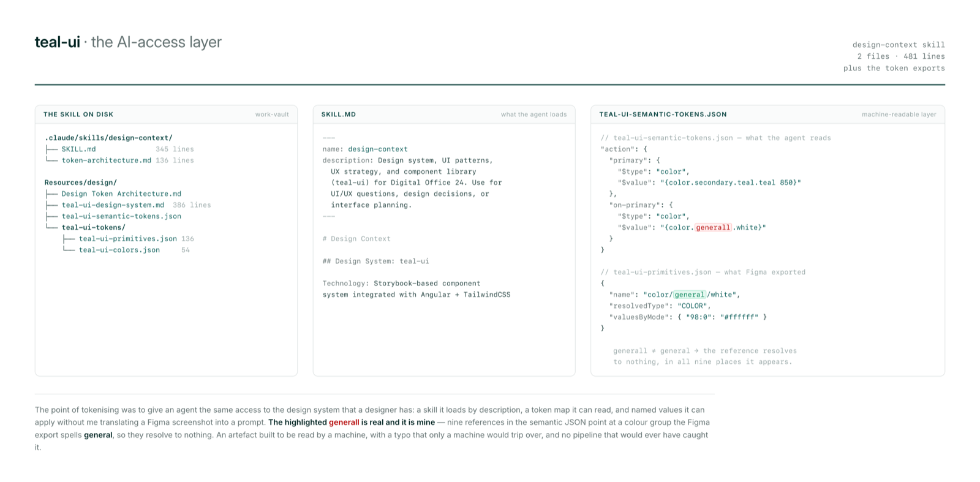
Task: Select teal-ui-design-system.md in the tree
Action: (x=113, y=205)
